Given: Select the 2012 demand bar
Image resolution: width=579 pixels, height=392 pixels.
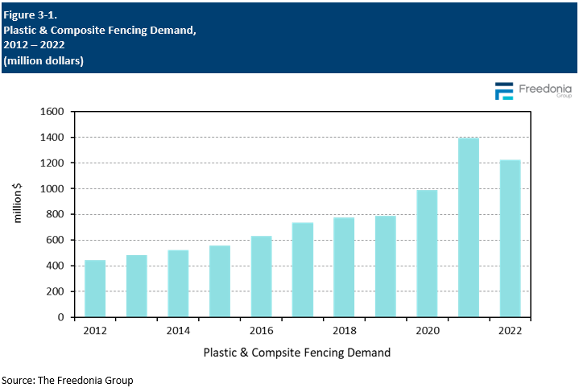Looking at the screenshot, I should pos(95,288).
